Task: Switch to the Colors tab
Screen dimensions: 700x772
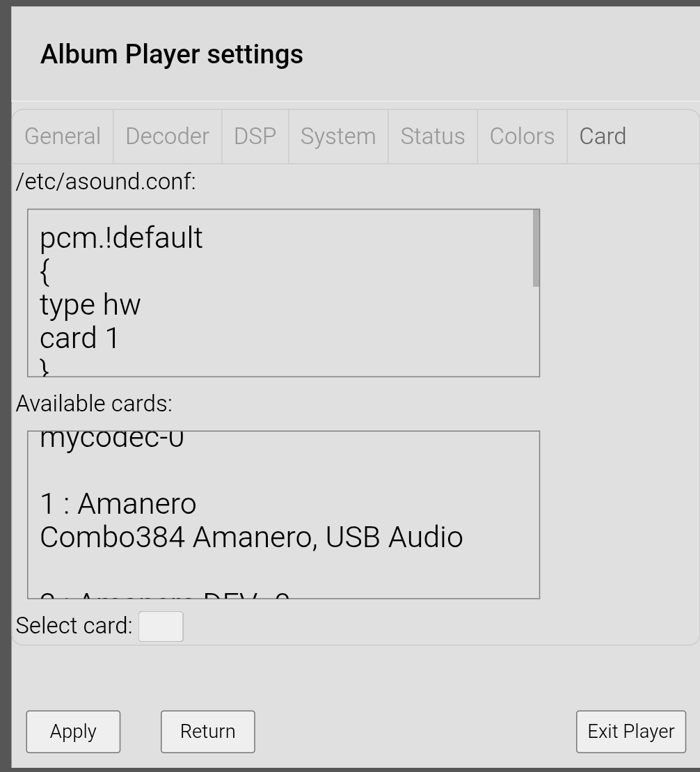Action: pos(523,136)
